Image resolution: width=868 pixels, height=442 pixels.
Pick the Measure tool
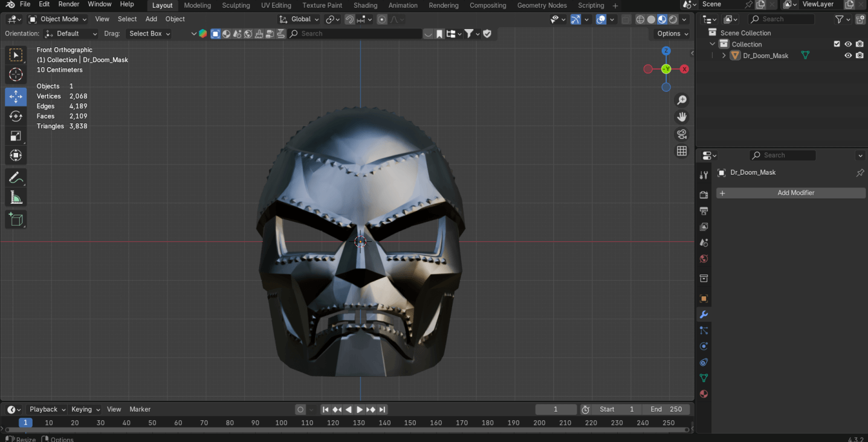pyautogui.click(x=16, y=198)
